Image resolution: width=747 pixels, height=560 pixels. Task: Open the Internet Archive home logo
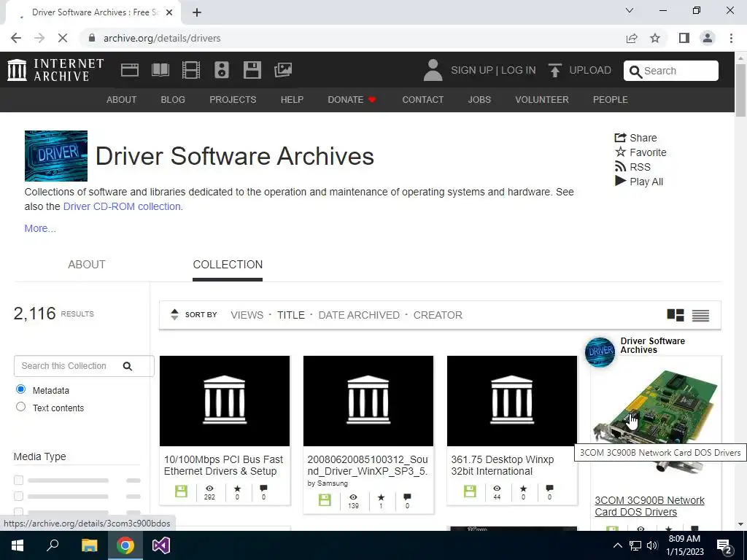pos(55,70)
